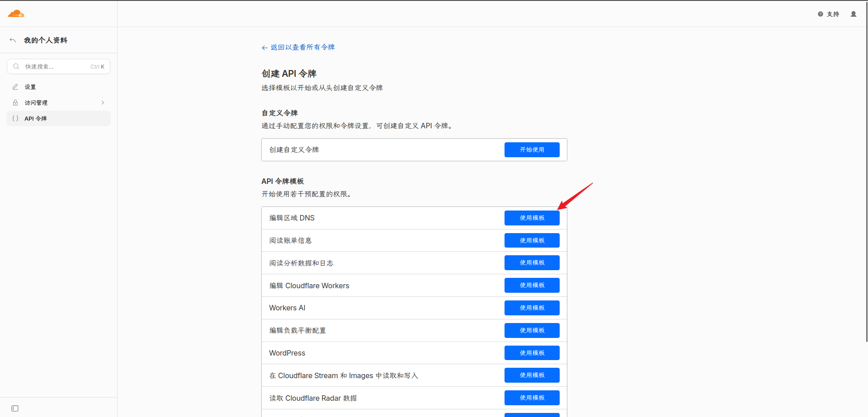Screen dimensions: 868x417
Task: Use template for 读取 Cloudflare Radar 数据
Action: click(532, 398)
